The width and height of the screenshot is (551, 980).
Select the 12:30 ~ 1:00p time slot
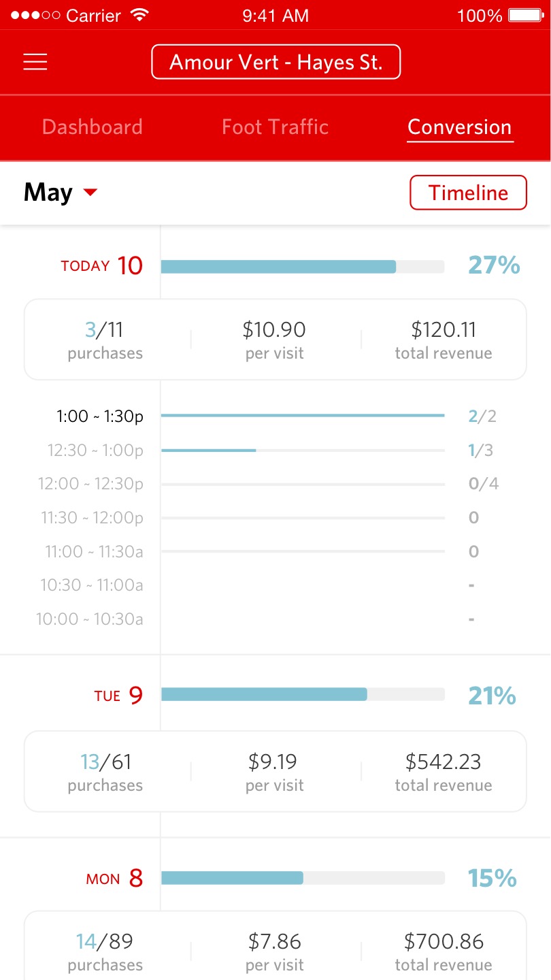95,451
